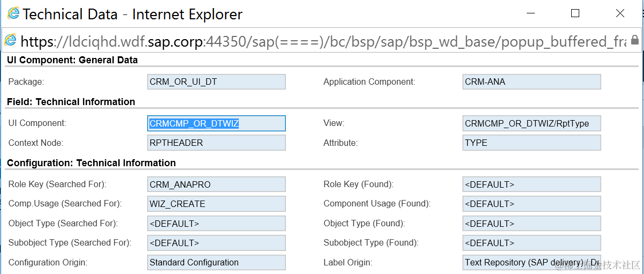Click Comp.Usage Searched For field WIZ_CREATE

coord(216,204)
